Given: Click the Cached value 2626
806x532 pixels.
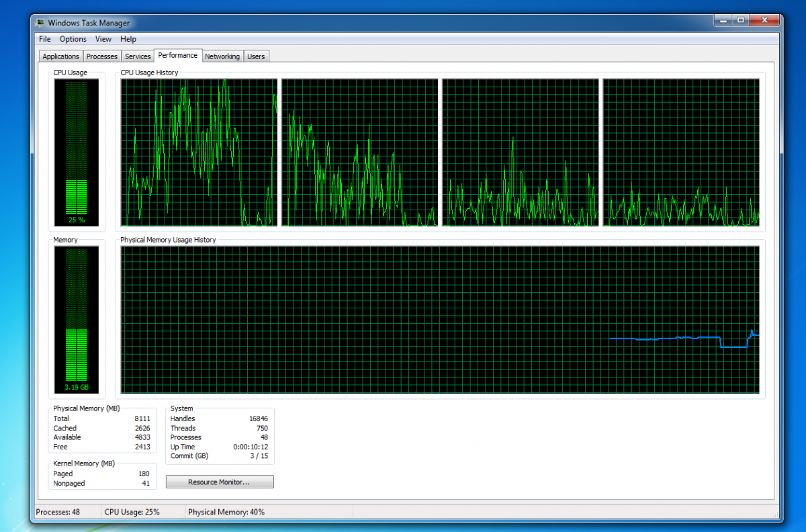Looking at the screenshot, I should 142,428.
